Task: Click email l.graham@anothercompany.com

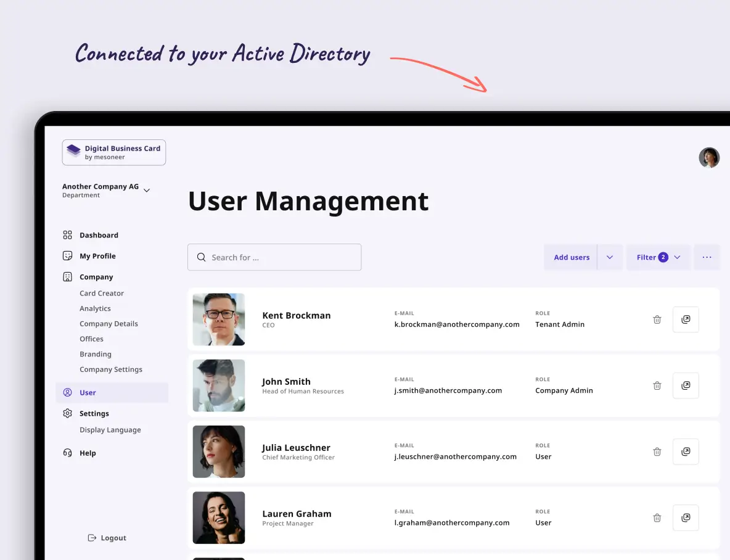Action: 451,523
